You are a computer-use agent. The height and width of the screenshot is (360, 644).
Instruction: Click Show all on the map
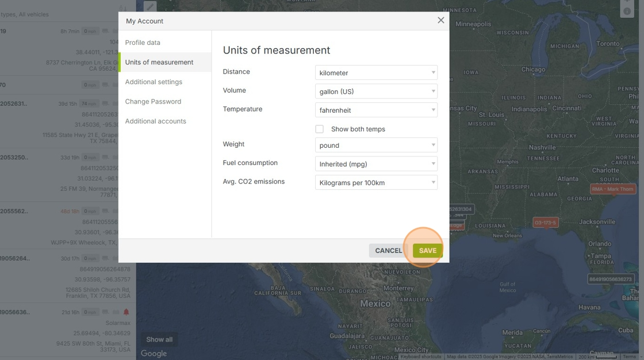[159, 339]
